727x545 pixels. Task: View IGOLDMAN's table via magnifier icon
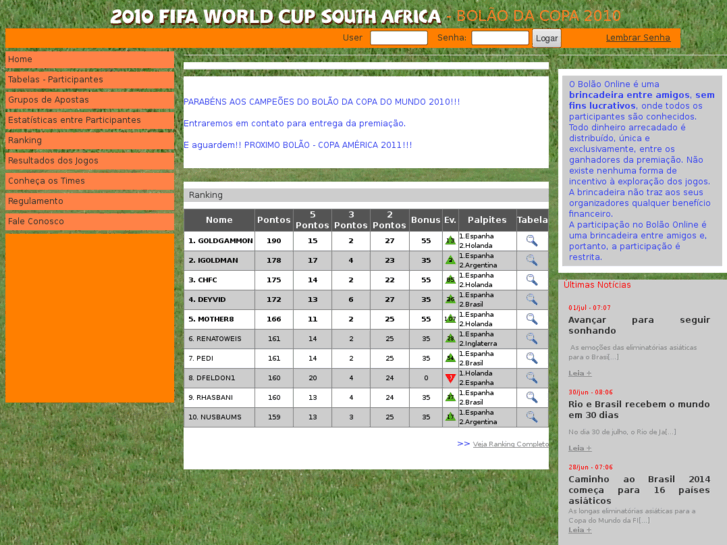pos(532,260)
